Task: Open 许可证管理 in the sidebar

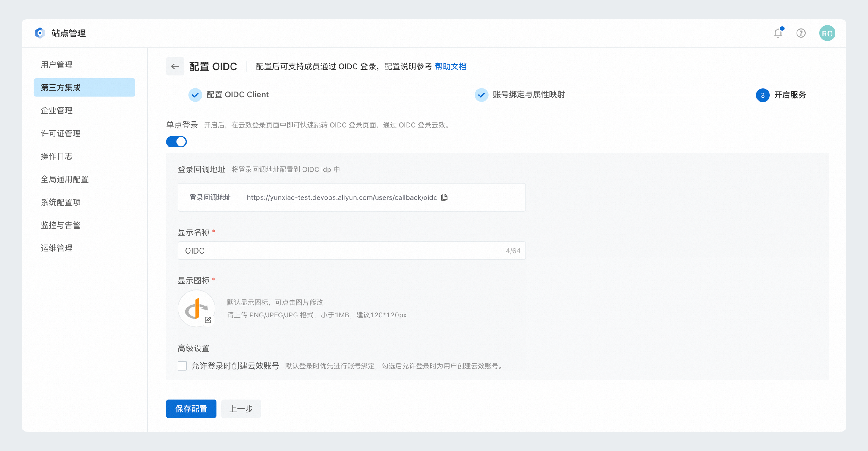Action: click(x=84, y=133)
